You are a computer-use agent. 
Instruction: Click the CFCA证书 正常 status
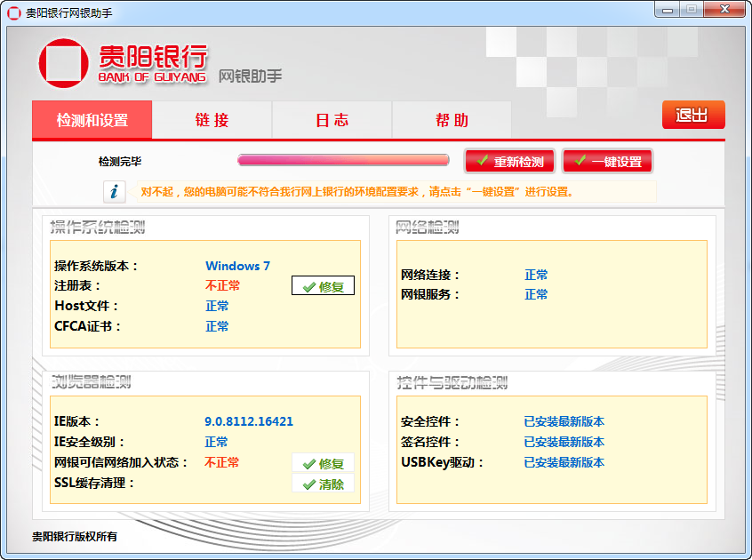217,326
